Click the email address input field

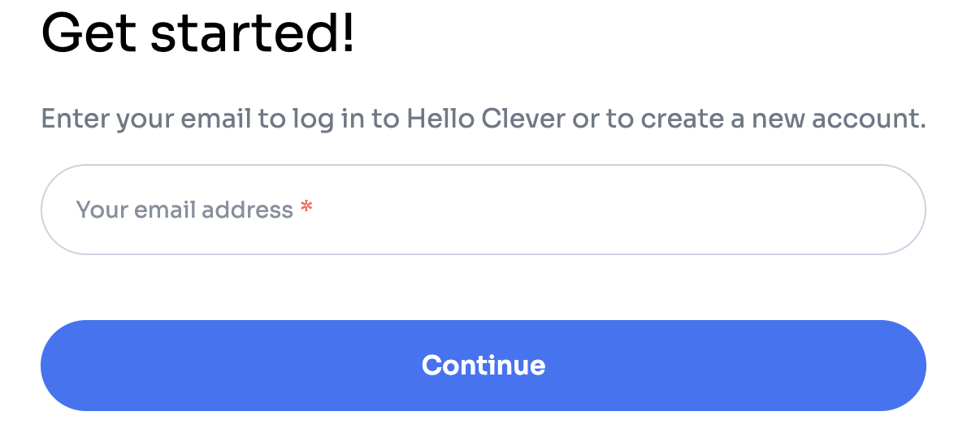[483, 210]
